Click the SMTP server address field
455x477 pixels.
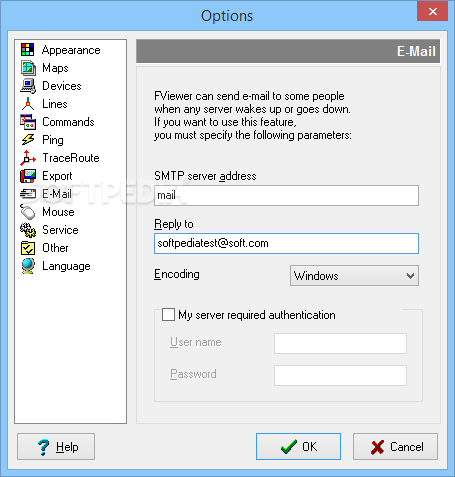[x=286, y=195]
